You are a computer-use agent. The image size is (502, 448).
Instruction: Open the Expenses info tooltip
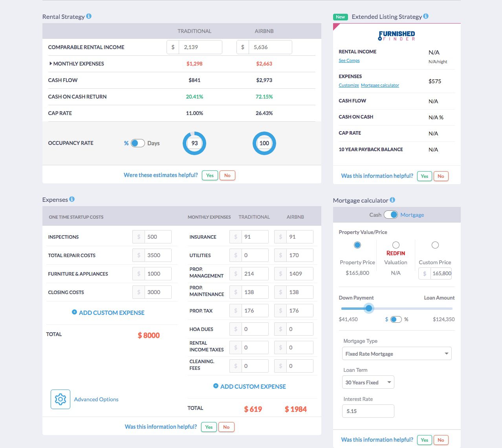point(71,199)
